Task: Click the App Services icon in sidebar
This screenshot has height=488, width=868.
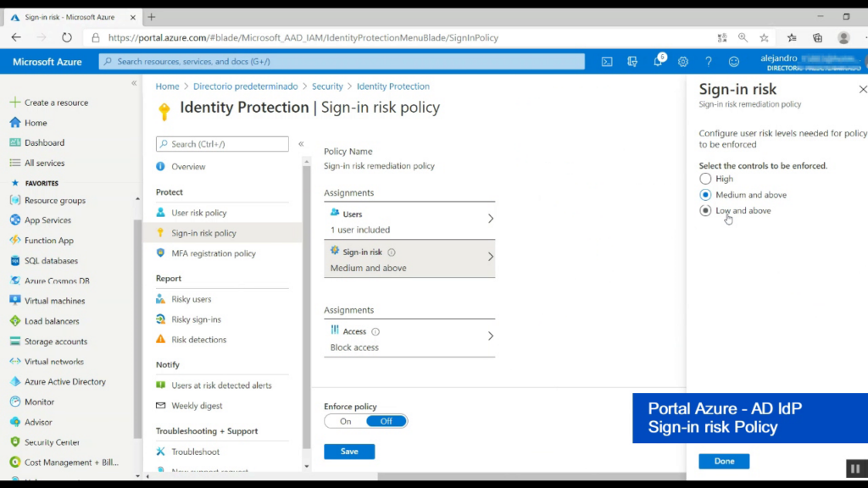Action: (15, 220)
